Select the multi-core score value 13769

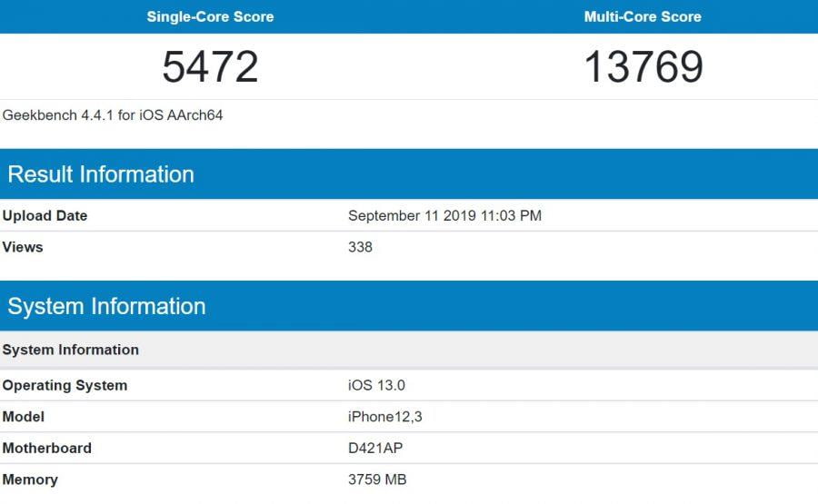643,66
